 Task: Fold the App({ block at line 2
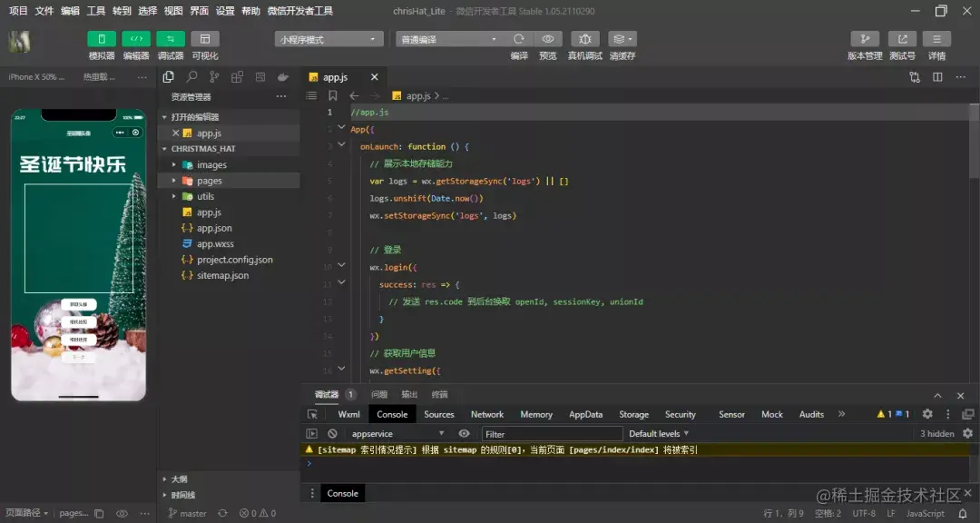click(341, 128)
